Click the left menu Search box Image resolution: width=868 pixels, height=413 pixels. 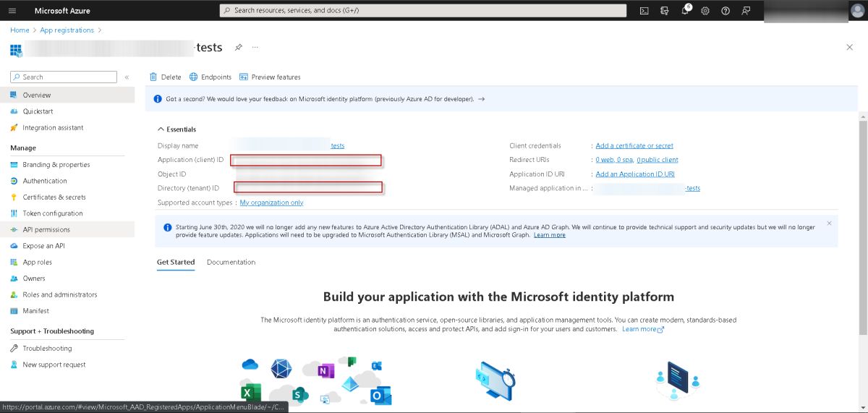[64, 77]
